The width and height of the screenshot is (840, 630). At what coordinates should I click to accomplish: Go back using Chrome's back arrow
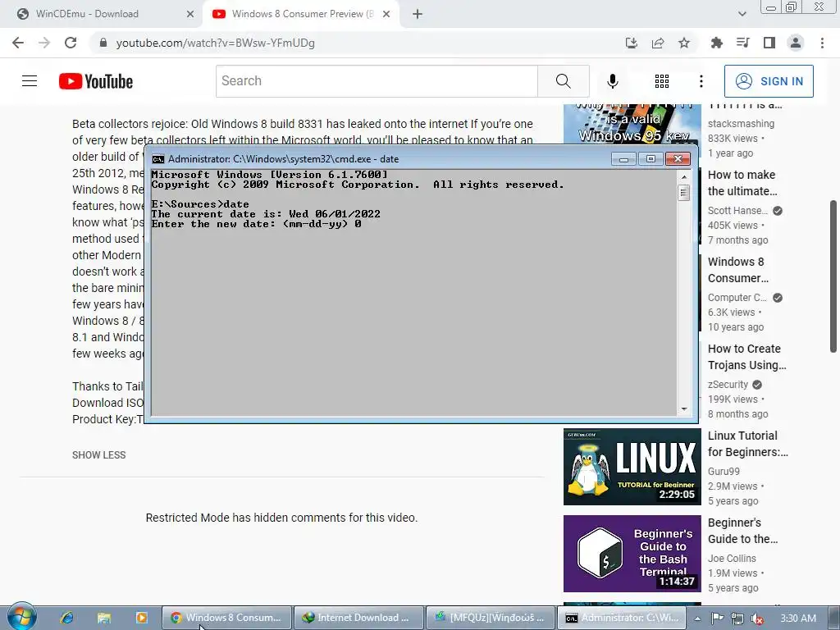pyautogui.click(x=18, y=43)
